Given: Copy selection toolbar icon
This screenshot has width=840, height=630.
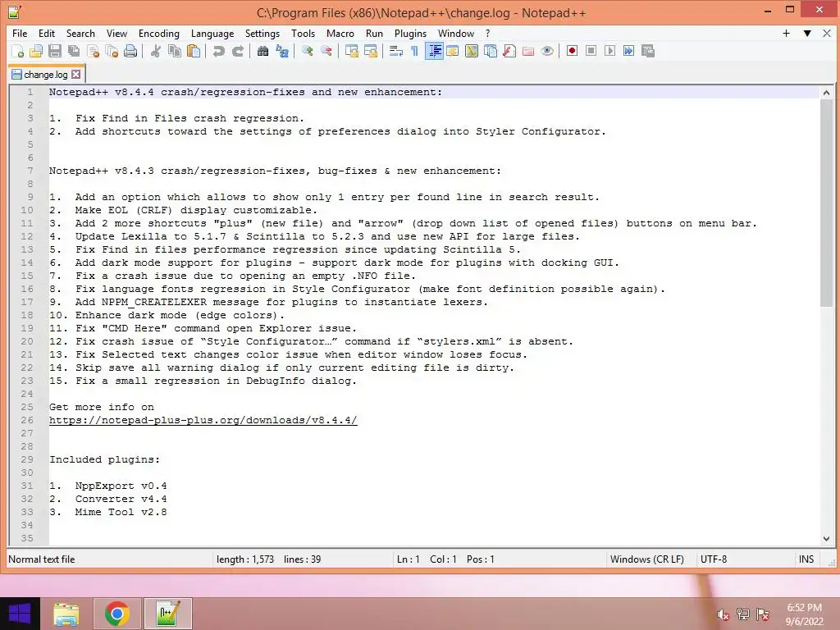Looking at the screenshot, I should point(175,51).
